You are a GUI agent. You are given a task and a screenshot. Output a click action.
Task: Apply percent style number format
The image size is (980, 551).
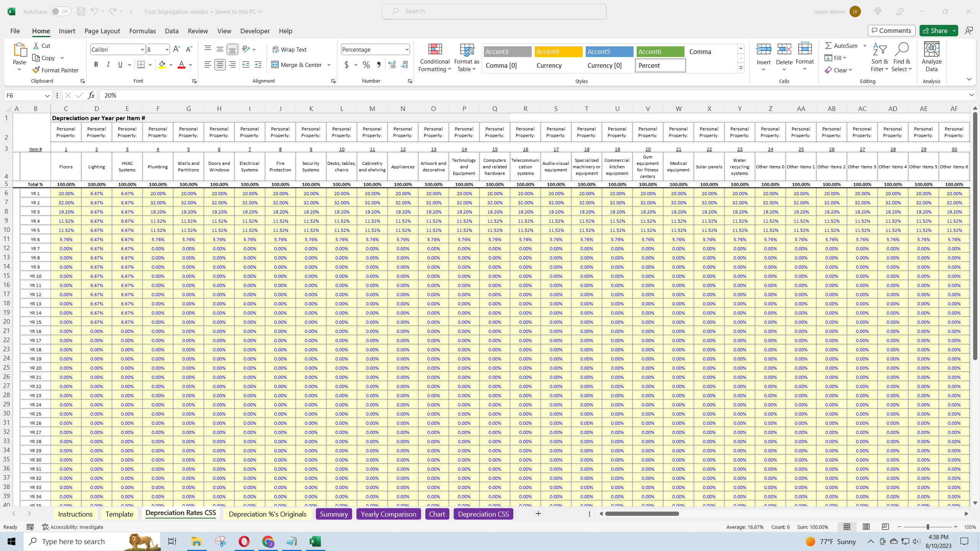[366, 65]
